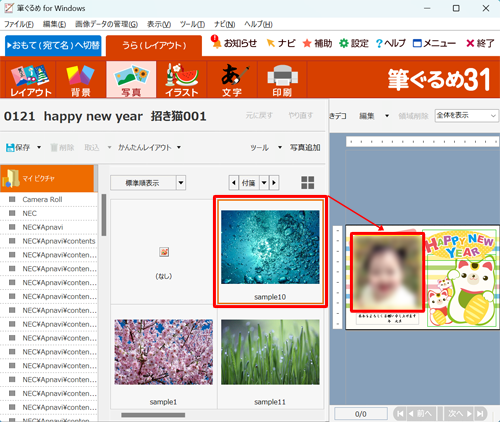Open 設定 settings gear
Screen dimensions: 500x422
point(354,43)
